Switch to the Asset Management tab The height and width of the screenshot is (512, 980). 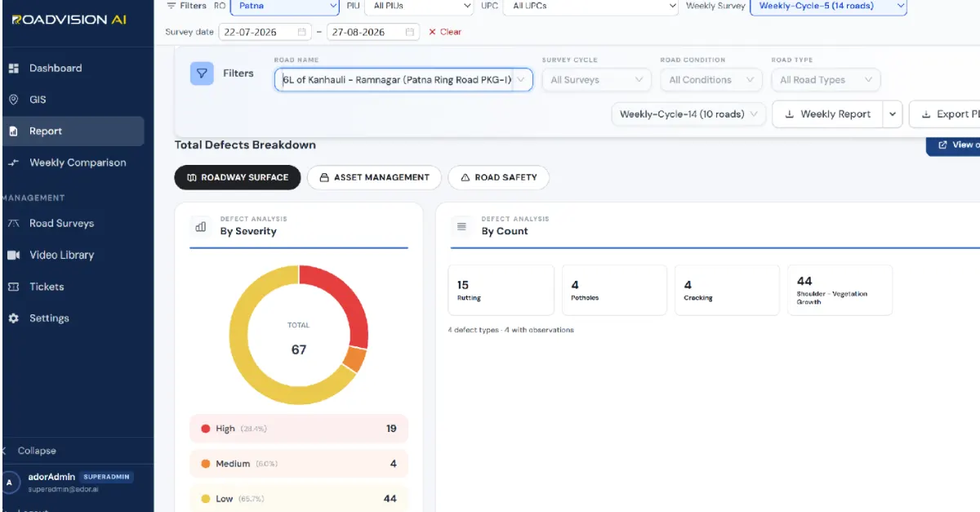(374, 177)
